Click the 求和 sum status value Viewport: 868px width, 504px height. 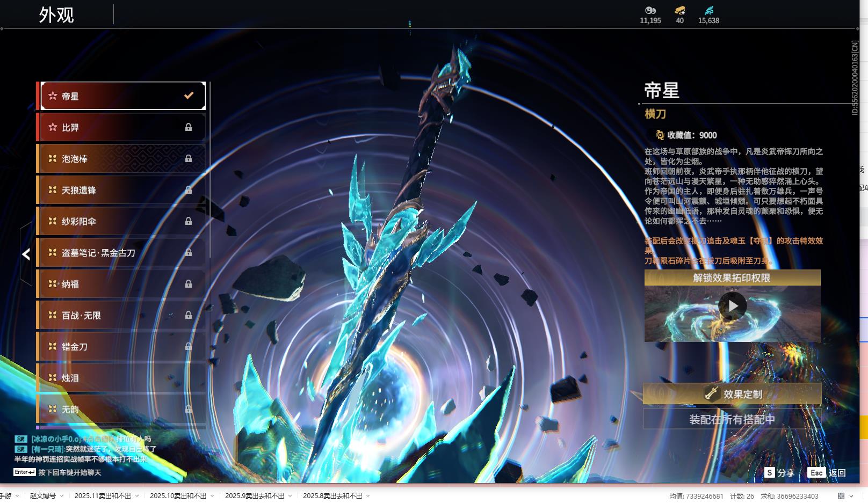point(789,496)
